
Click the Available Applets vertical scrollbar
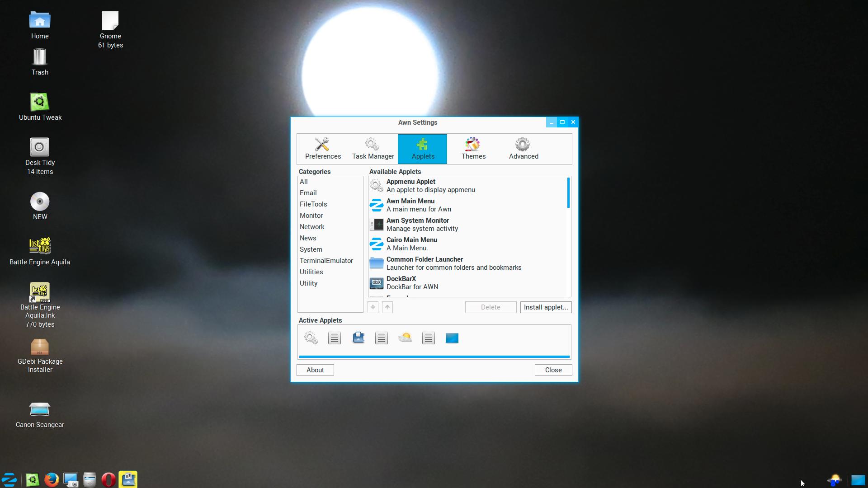point(568,193)
